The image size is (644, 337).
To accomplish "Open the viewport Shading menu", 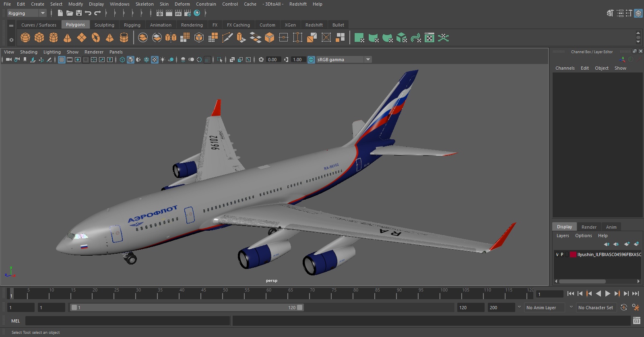I will (29, 52).
